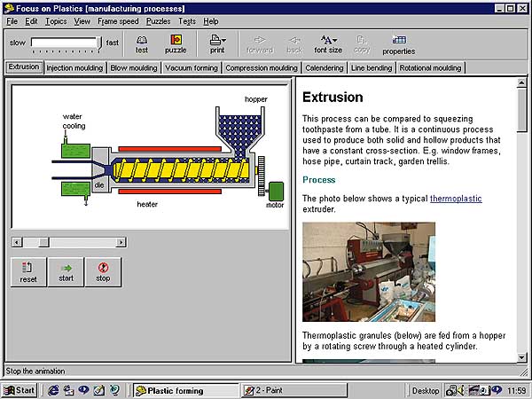Click the animation scrollbar right arrow
532x399 pixels.
point(121,242)
